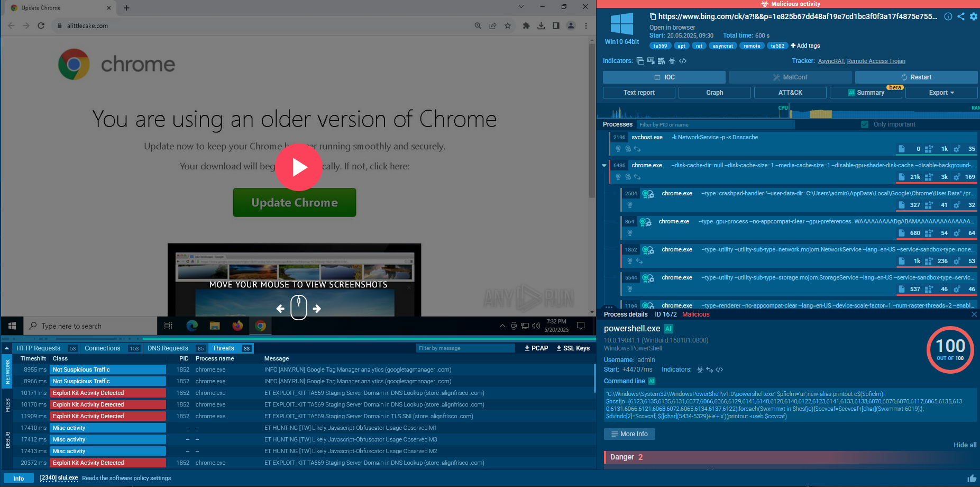Click the Filter by message field
Viewport: 980px width, 487px height.
tap(465, 348)
